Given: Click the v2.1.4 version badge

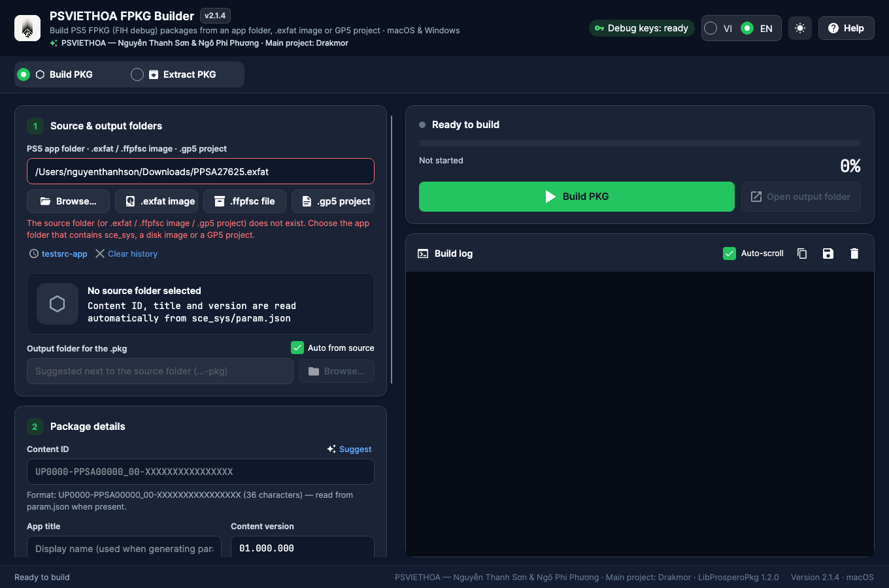Looking at the screenshot, I should coord(215,16).
